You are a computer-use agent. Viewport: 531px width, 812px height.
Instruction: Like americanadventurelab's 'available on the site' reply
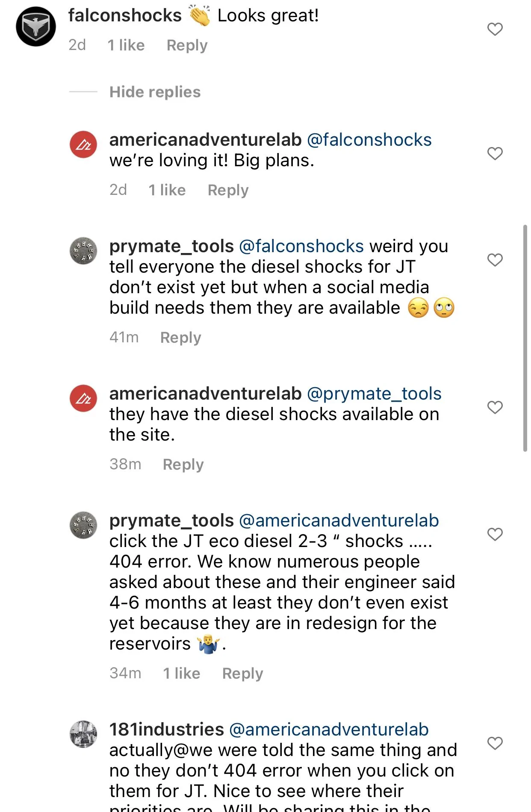[x=495, y=407]
